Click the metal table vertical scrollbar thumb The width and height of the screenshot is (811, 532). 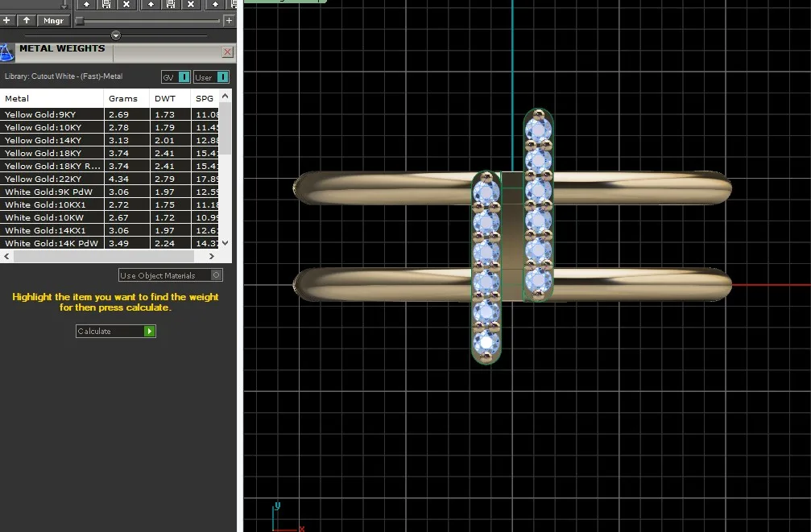tap(225, 128)
